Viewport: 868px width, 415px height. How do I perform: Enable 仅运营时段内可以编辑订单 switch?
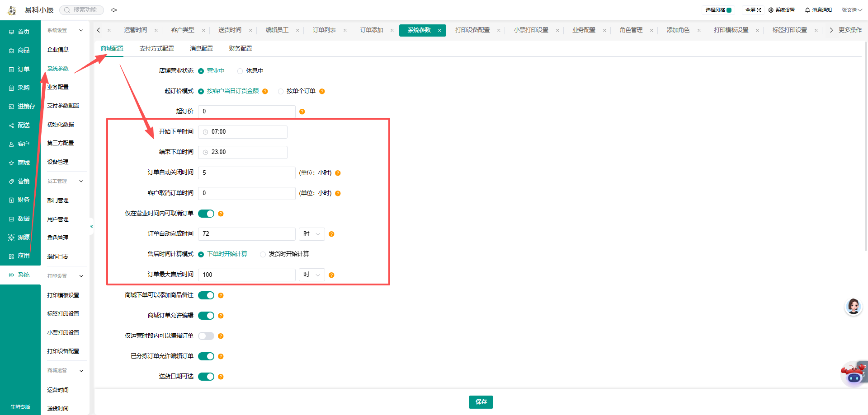coord(206,336)
